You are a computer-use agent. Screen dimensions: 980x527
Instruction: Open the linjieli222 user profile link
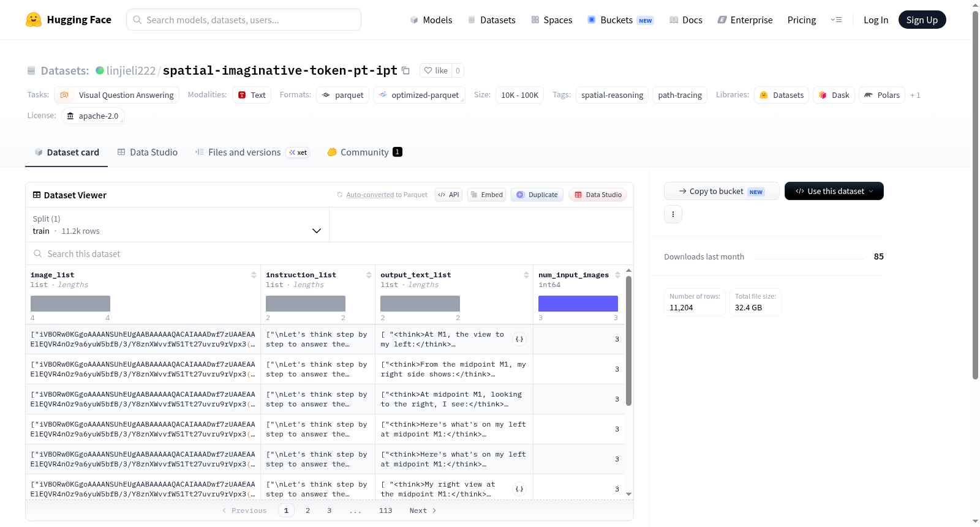[131, 70]
